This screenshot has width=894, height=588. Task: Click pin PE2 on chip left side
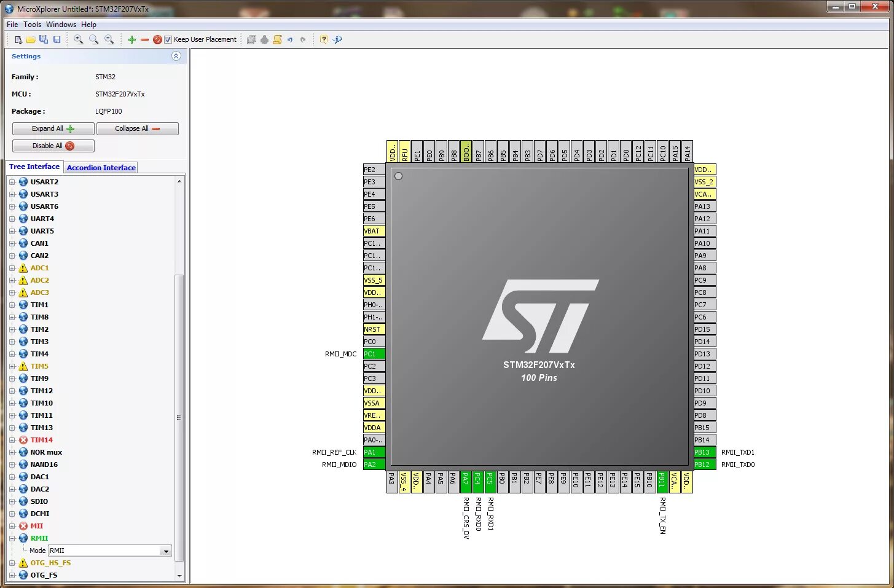tap(374, 170)
